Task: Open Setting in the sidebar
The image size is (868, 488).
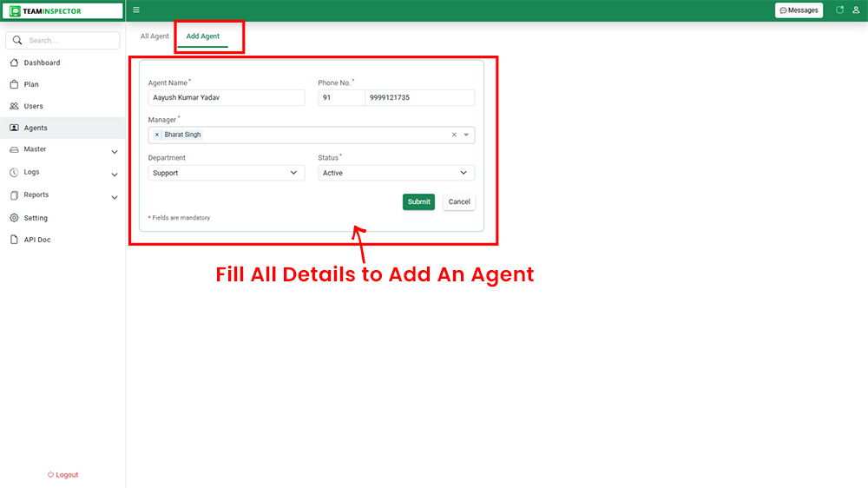Action: (x=36, y=218)
